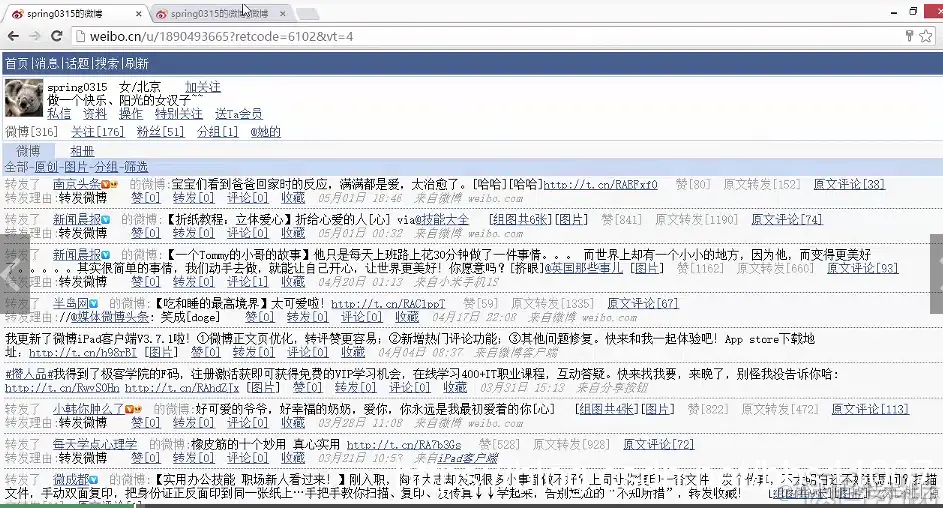
Task: Open 微成都 author link
Action: (70, 480)
